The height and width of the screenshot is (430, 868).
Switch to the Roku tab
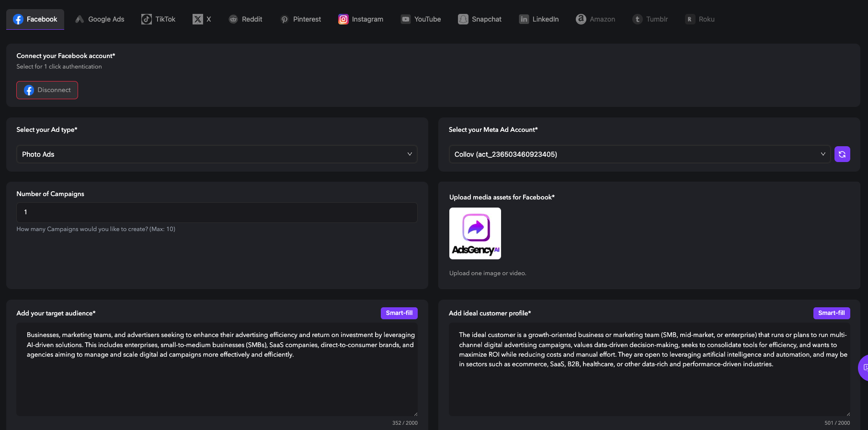click(x=700, y=19)
